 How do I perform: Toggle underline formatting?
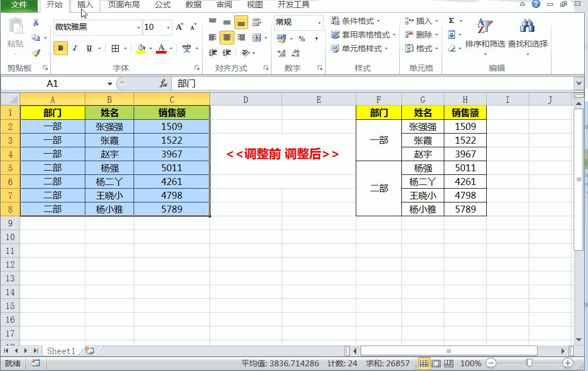[x=88, y=48]
